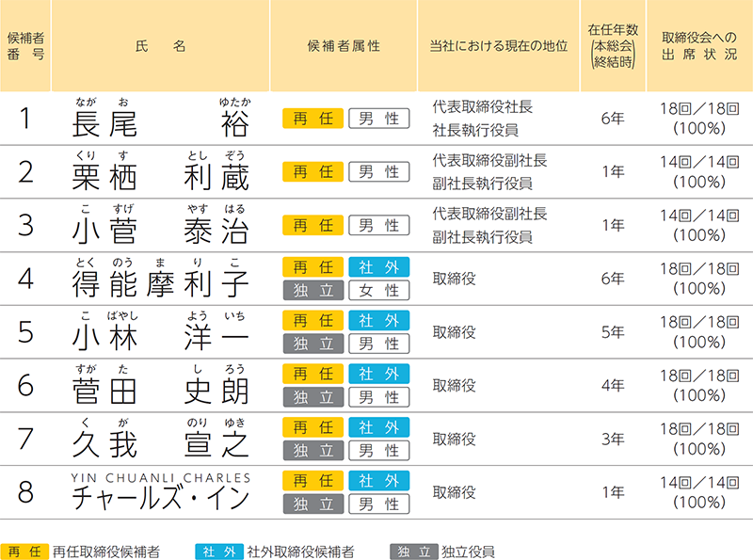This screenshot has width=753, height=560.
Task: Click the 3年 tenure value for candidate 7
Action: click(613, 440)
